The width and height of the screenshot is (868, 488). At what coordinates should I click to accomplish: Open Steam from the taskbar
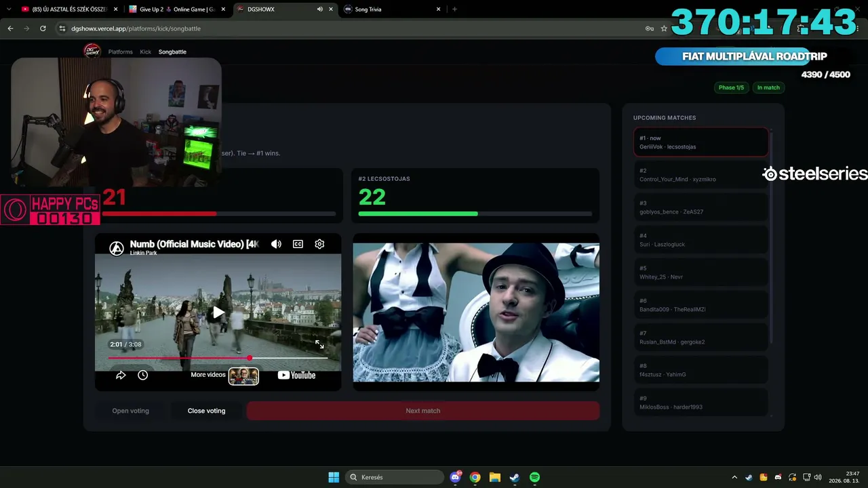[x=515, y=477]
